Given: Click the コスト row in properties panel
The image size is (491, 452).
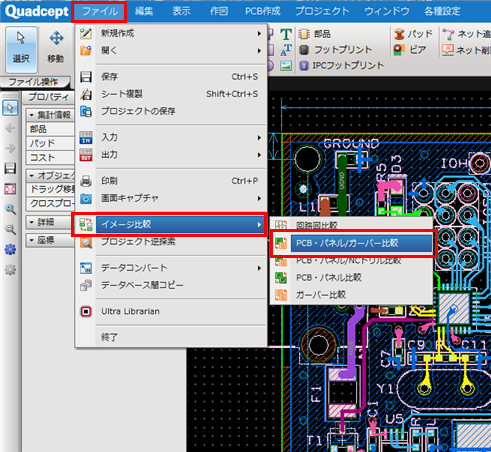Looking at the screenshot, I should (50, 157).
